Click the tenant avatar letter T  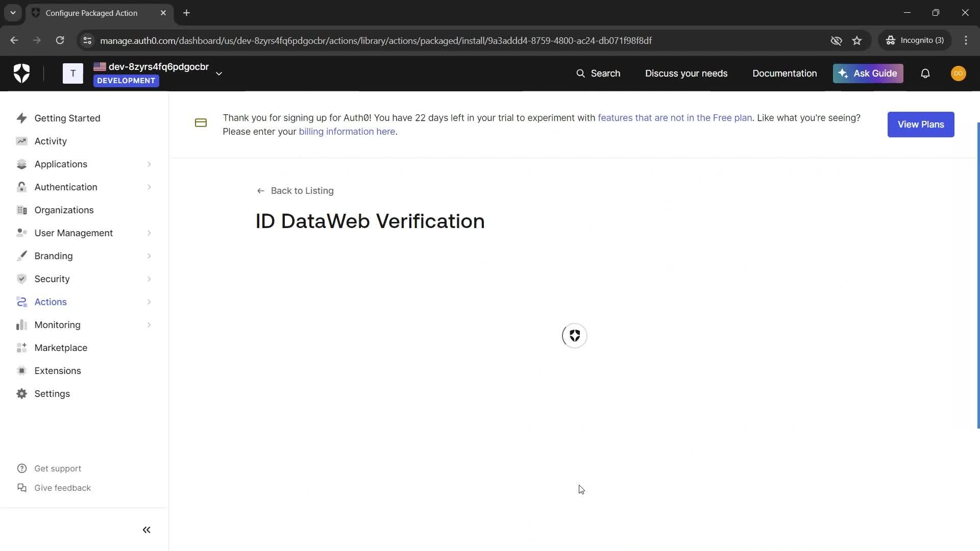pyautogui.click(x=73, y=73)
